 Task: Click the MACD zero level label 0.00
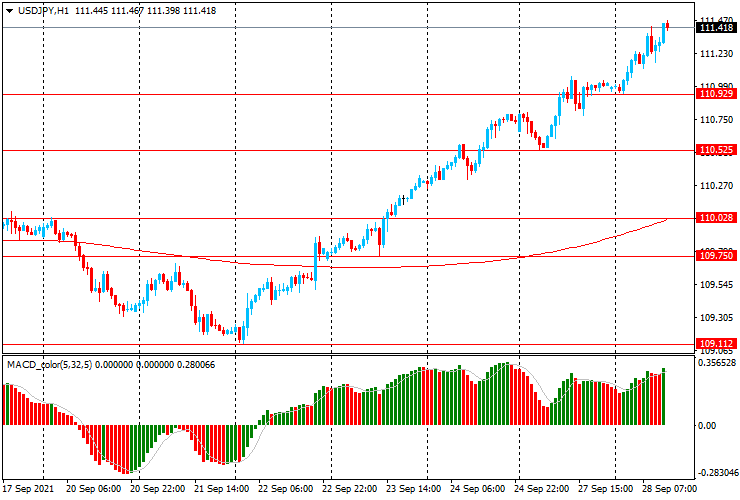(x=706, y=426)
